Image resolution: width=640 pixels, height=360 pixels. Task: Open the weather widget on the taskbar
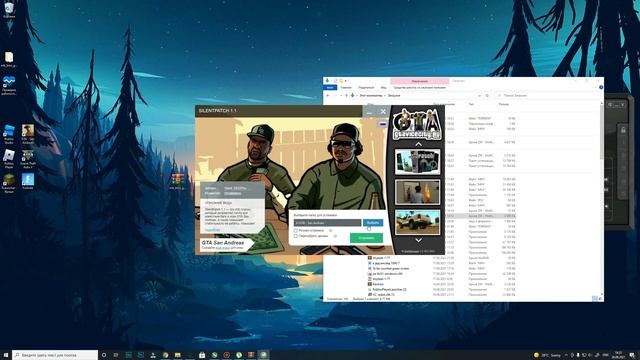(x=548, y=355)
